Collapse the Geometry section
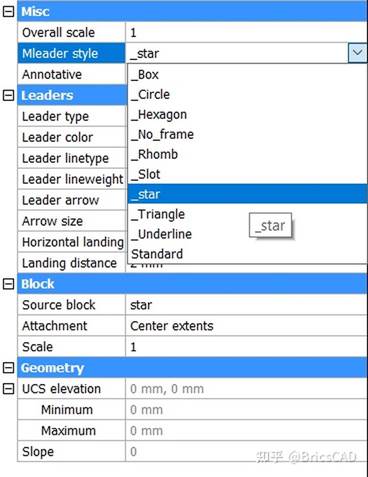 8,368
